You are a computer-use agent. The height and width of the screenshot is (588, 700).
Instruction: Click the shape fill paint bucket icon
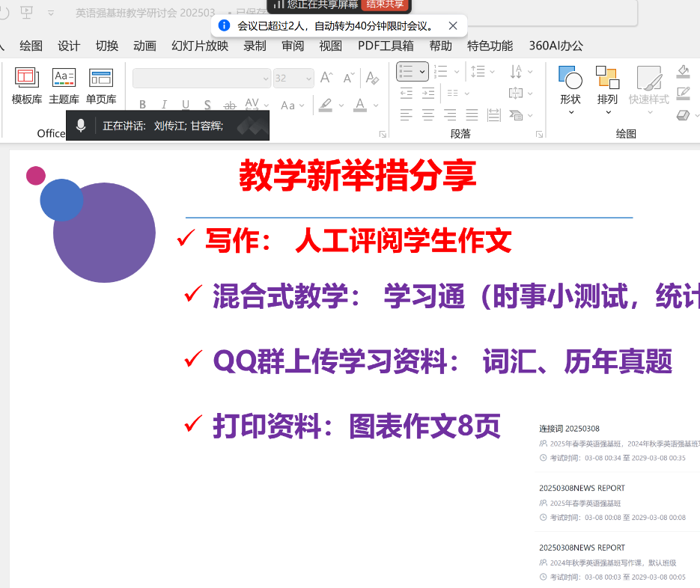pos(683,71)
